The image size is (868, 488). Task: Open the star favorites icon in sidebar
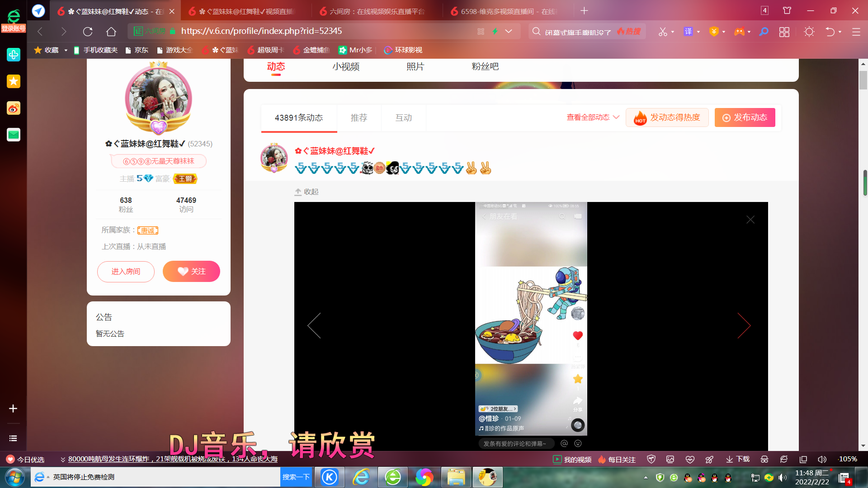pos(14,81)
